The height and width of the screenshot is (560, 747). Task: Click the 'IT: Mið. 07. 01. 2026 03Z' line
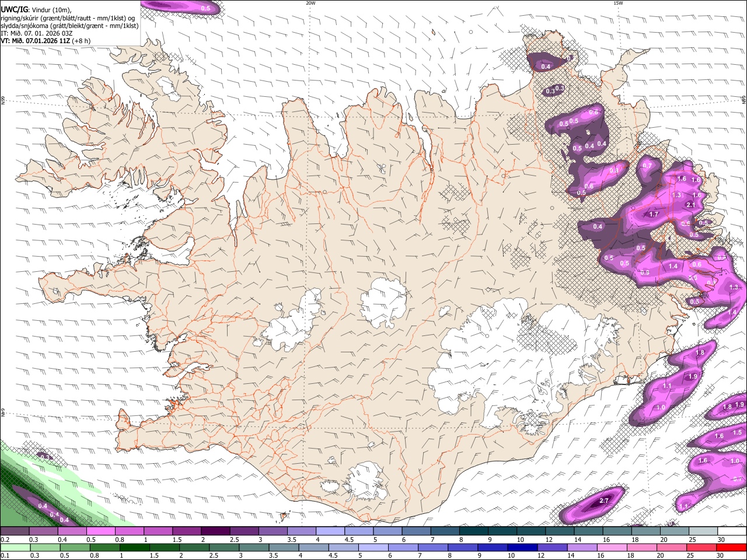pos(37,33)
